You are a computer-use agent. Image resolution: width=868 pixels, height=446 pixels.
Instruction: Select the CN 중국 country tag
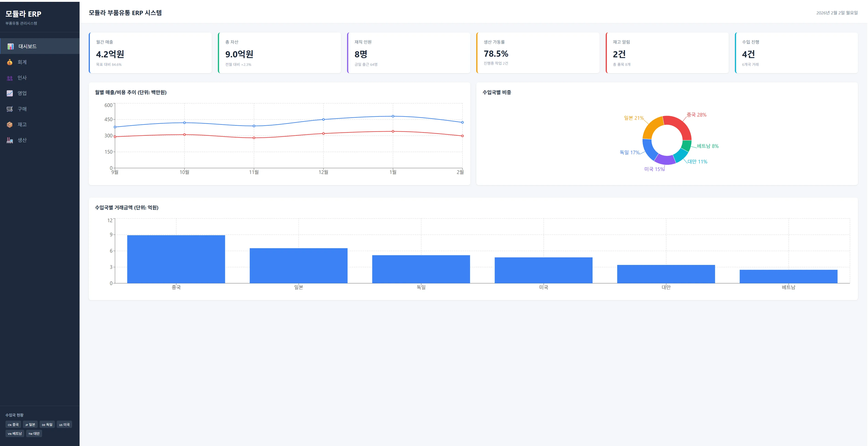13,425
